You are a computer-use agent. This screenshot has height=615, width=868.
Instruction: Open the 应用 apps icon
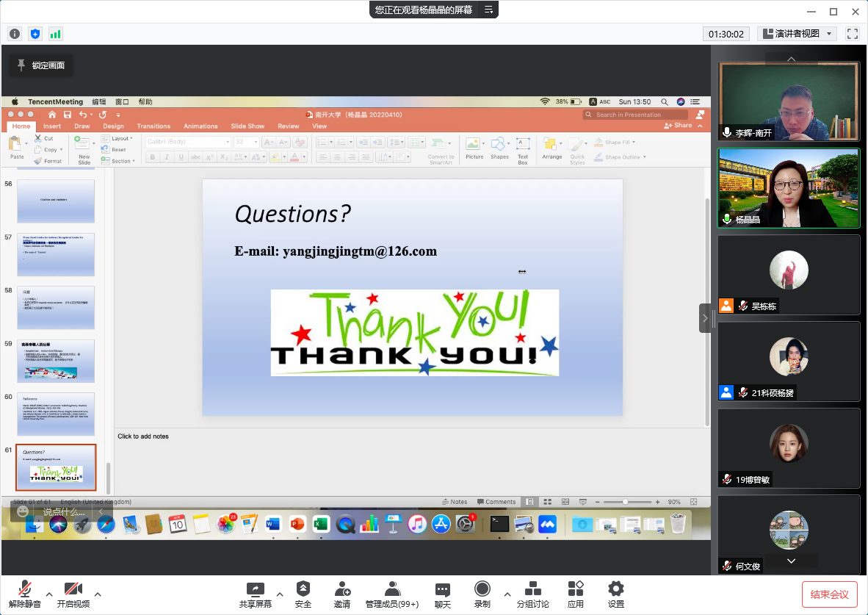[x=575, y=594]
